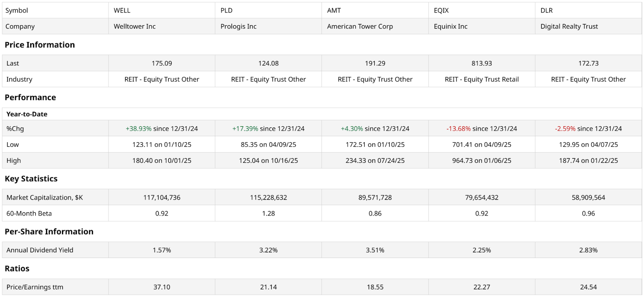Viewport: 644px width, 301px height.
Task: Click the Market Capitalization, $K row label
Action: click(x=45, y=198)
